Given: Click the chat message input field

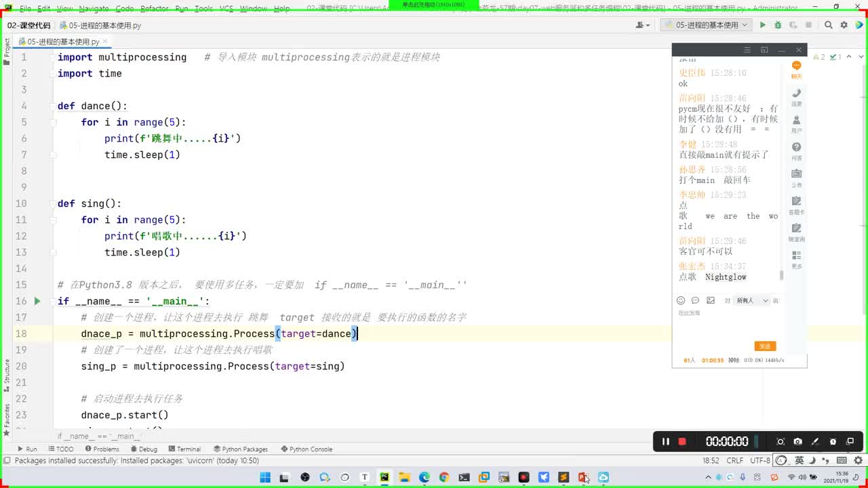Looking at the screenshot, I should point(726,324).
